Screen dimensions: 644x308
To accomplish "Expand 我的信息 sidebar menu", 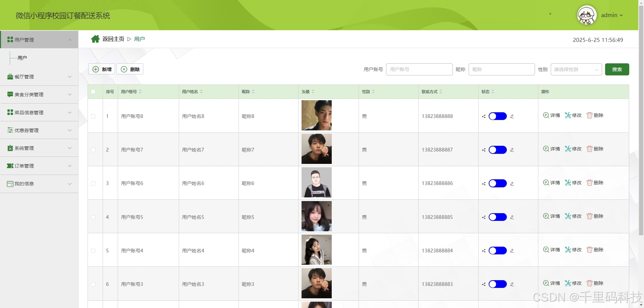I will tap(39, 184).
